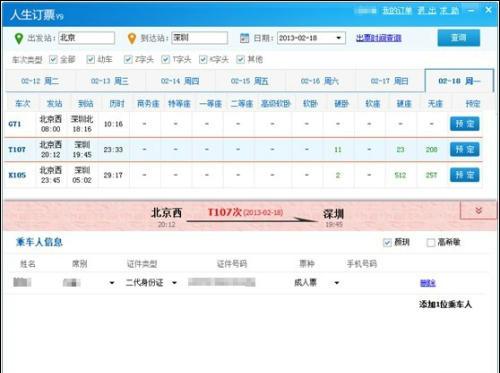Click the 一等座 column header
The height and width of the screenshot is (373, 500).
click(211, 104)
